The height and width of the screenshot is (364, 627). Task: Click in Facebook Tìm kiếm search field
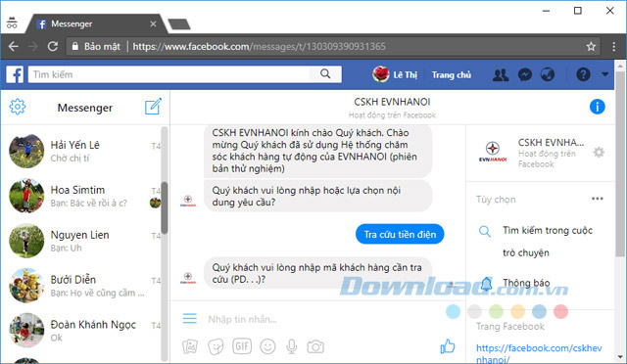[x=169, y=74]
